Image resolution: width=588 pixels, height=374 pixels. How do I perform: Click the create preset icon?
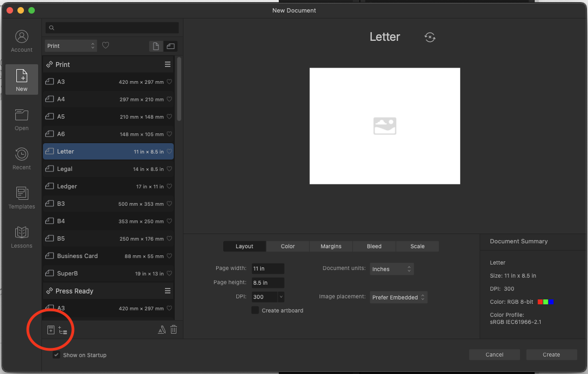51,329
